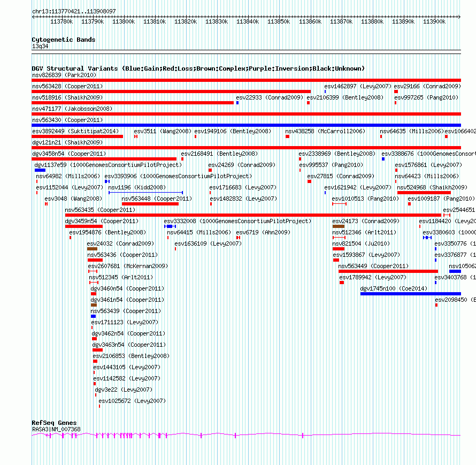Open esv2106853 (Bentley2008) variant
The width and height of the screenshot is (476, 465).
(x=131, y=356)
